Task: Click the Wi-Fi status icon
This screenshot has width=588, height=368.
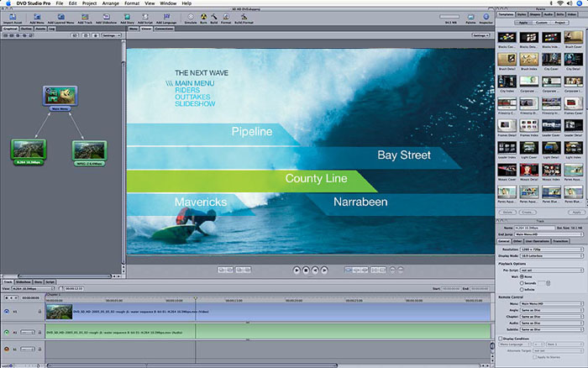Action: pos(560,3)
